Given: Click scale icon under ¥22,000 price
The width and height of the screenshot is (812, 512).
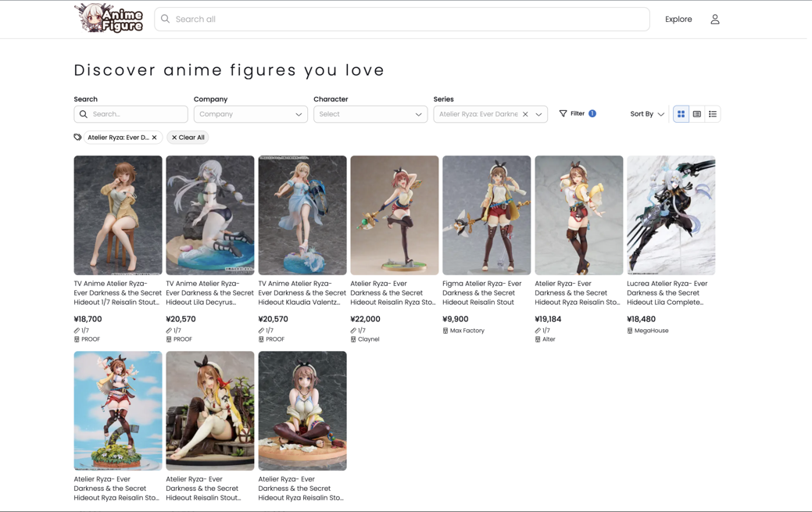Looking at the screenshot, I should pos(353,331).
